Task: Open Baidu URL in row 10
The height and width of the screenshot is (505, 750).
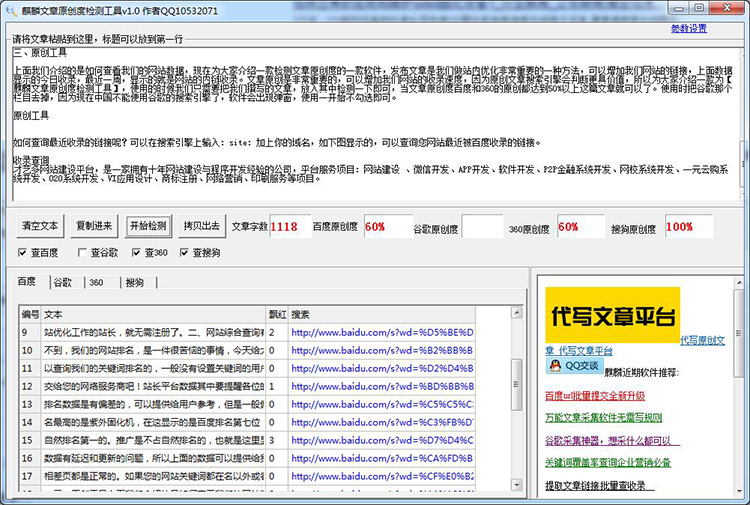Action: point(382,351)
